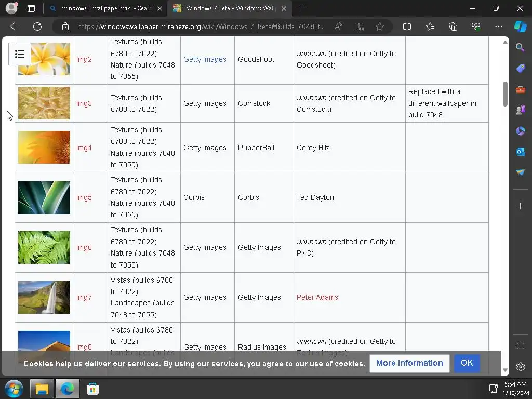Open Microsoft Store from taskbar
This screenshot has width=532, height=399.
pos(92,389)
